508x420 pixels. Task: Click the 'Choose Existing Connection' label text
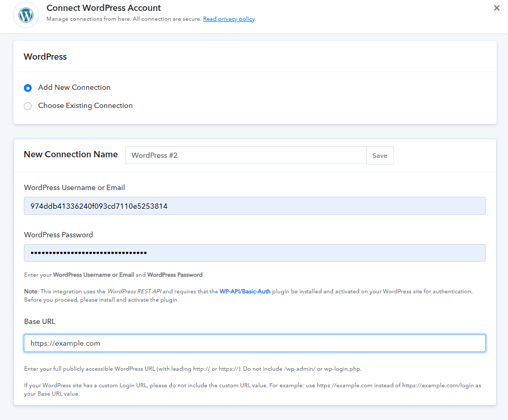tap(85, 105)
